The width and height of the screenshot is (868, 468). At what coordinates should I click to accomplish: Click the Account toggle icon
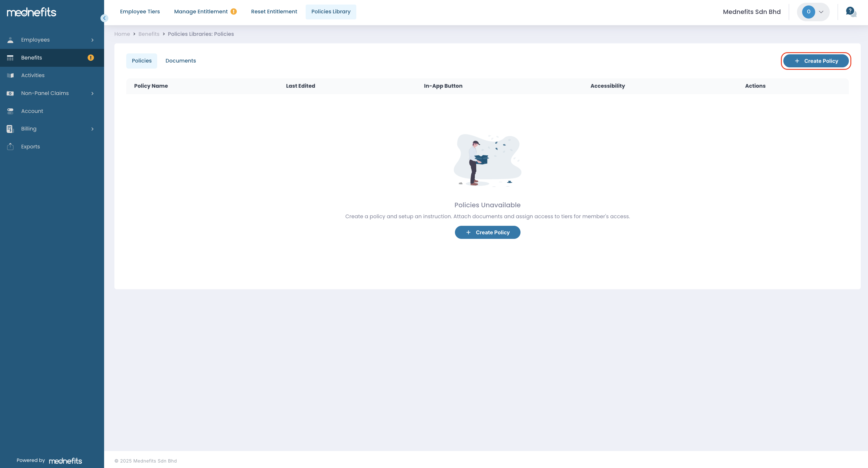coord(10,111)
